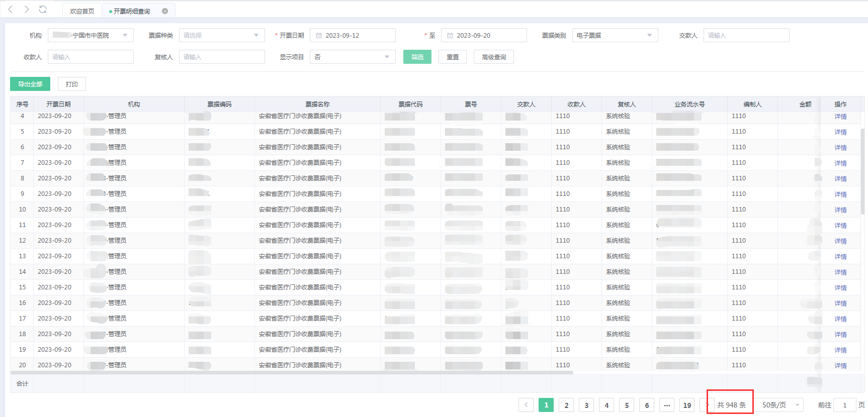
Task: Open 详情 for row 14
Action: tap(840, 272)
